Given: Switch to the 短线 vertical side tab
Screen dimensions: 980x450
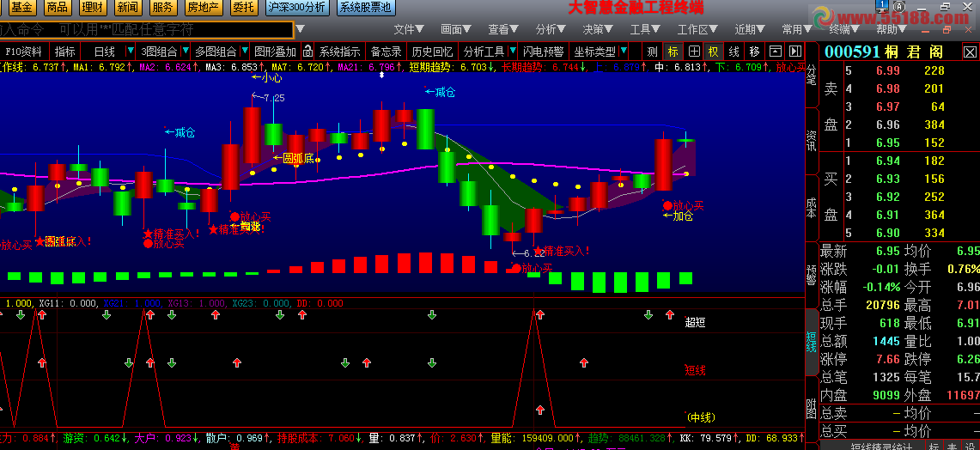Looking at the screenshot, I should point(812,342).
